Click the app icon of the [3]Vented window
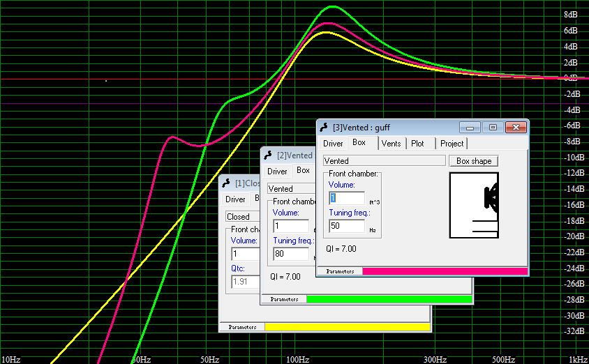The height and width of the screenshot is (364, 589). [x=324, y=128]
